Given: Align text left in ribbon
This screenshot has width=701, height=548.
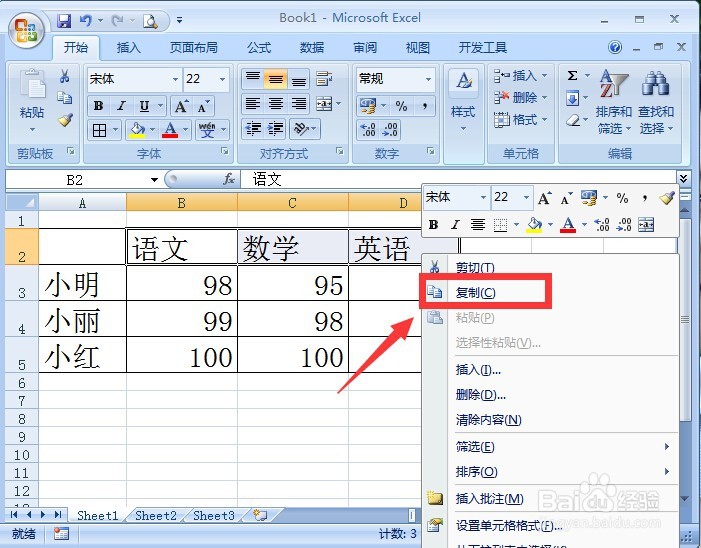Looking at the screenshot, I should pos(253,104).
